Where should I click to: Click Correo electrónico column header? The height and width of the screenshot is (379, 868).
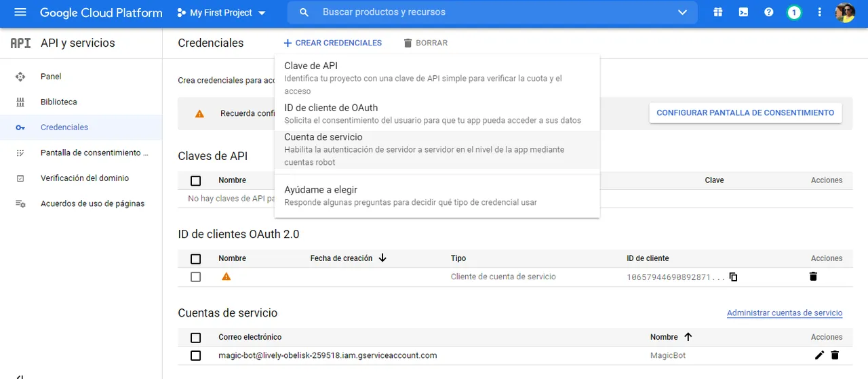[x=250, y=337]
